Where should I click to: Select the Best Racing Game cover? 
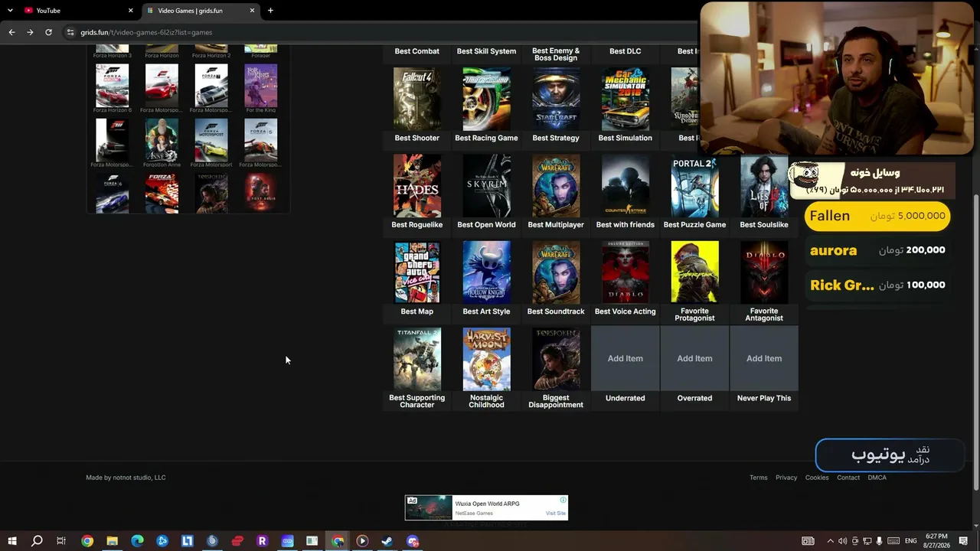pos(486,99)
